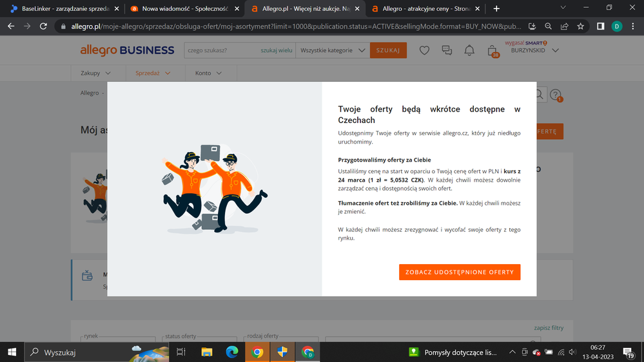This screenshot has width=644, height=362.
Task: Expand the Zakupy menu
Action: coord(95,73)
